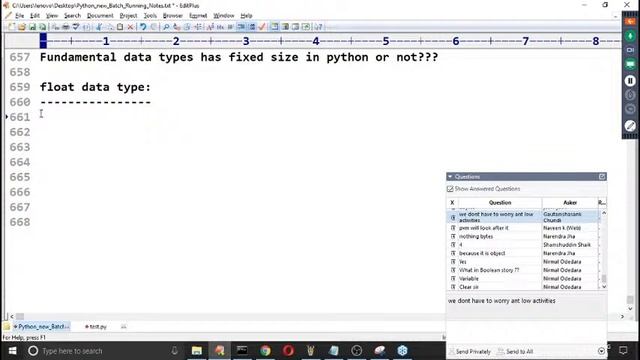640x360 pixels.
Task: Click the Find magnifier toolbar icon
Action: click(x=166, y=27)
